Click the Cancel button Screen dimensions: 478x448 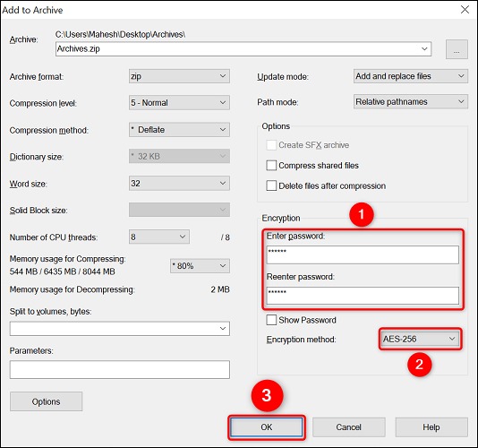tap(349, 426)
